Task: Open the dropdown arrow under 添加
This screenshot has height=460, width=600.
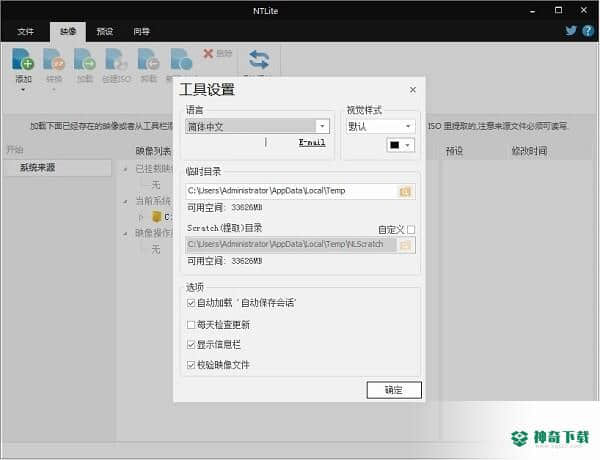Action: [x=23, y=90]
